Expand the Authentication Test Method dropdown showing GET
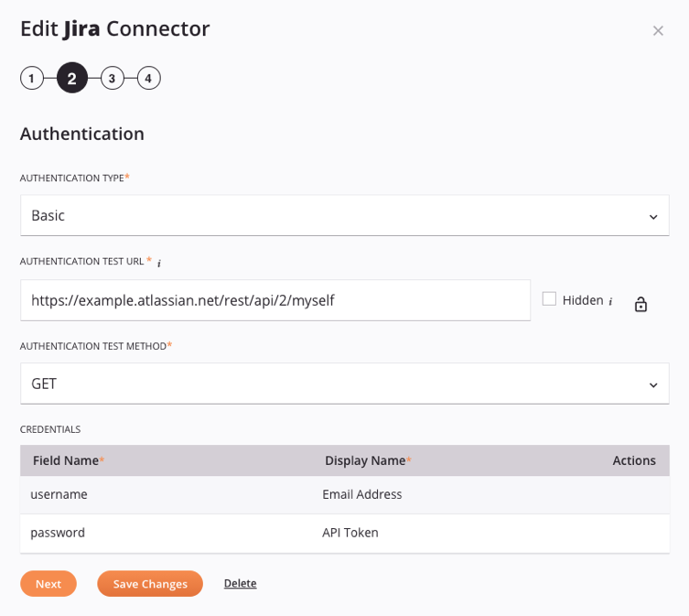The height and width of the screenshot is (616, 689). 344,384
